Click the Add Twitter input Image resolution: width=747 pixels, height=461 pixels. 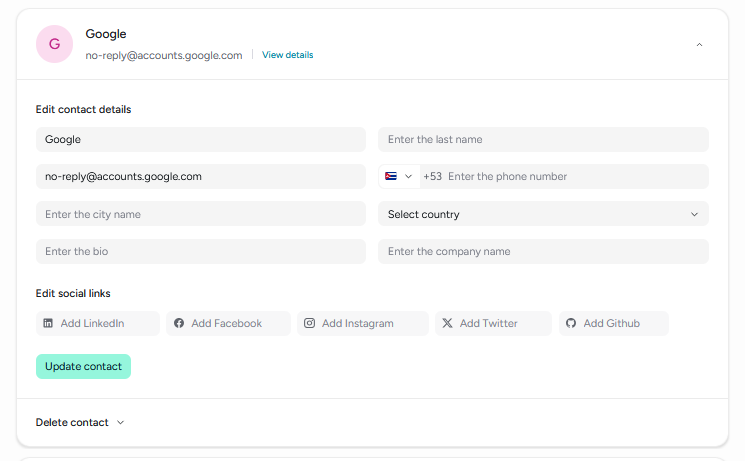pyautogui.click(x=493, y=323)
